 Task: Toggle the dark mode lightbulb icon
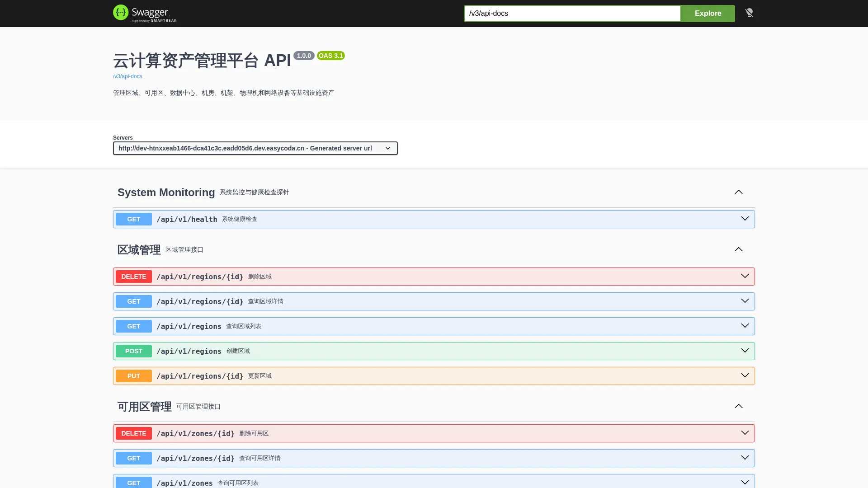[x=749, y=13]
